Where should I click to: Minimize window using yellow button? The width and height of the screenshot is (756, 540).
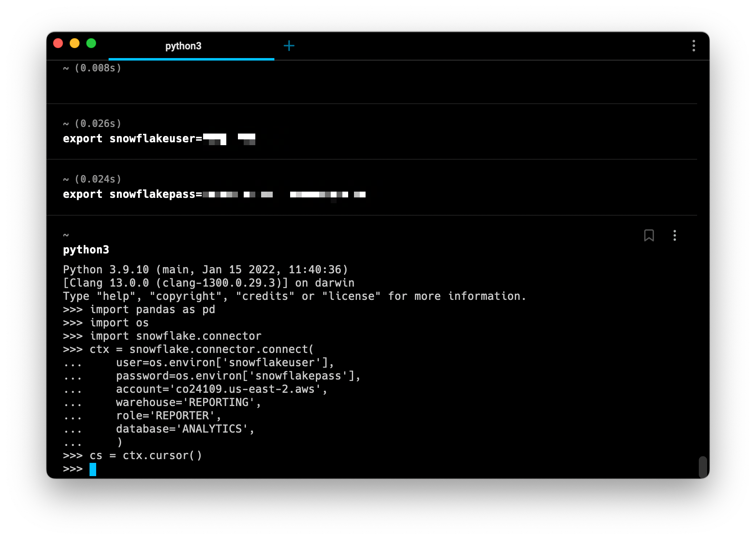75,43
